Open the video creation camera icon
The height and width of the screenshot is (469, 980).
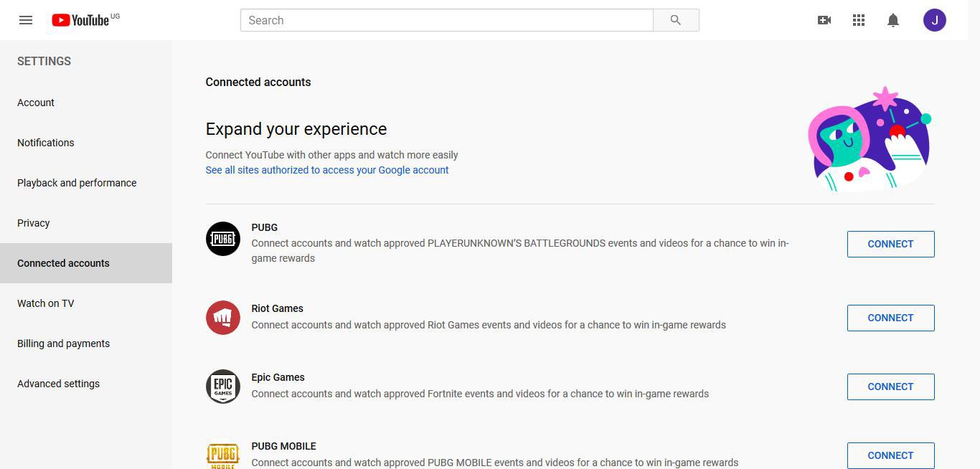(824, 19)
